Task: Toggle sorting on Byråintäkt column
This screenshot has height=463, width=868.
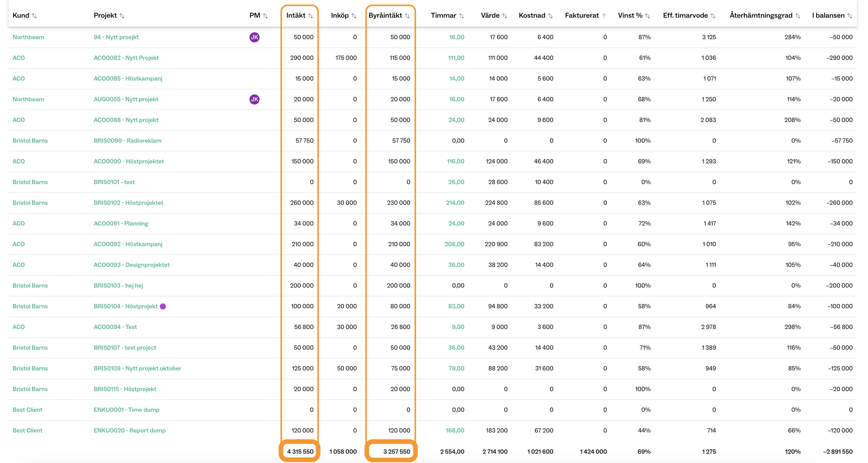Action: tap(407, 16)
